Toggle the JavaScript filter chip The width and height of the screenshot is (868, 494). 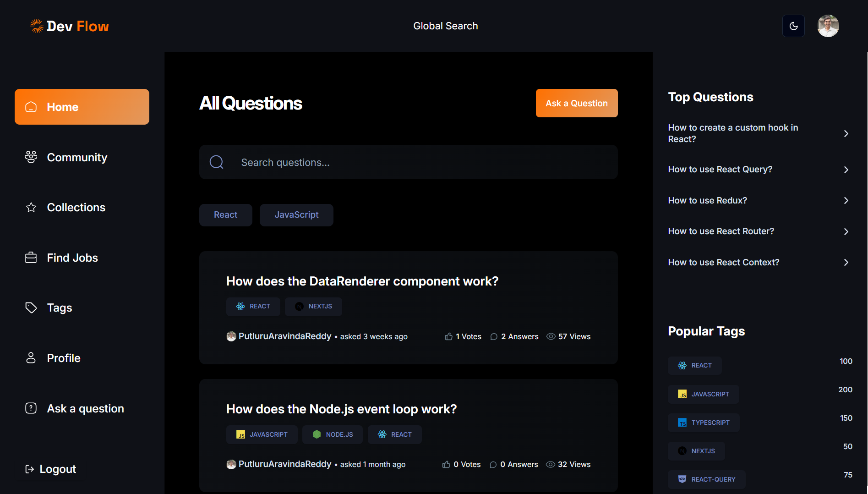tap(296, 215)
